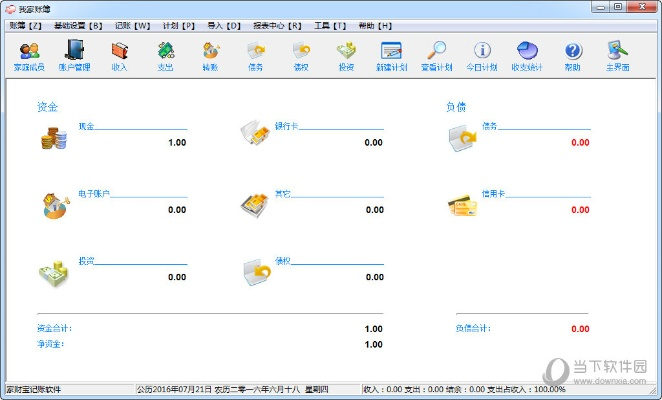Open the 记账 [W] menu

tap(133, 26)
